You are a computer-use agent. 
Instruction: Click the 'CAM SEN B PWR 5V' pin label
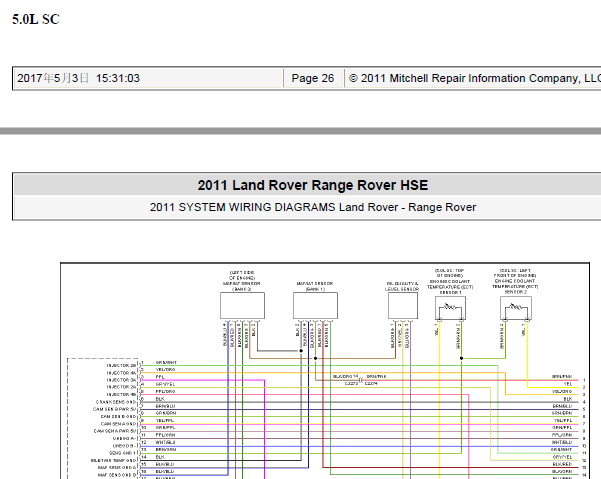[115, 409]
